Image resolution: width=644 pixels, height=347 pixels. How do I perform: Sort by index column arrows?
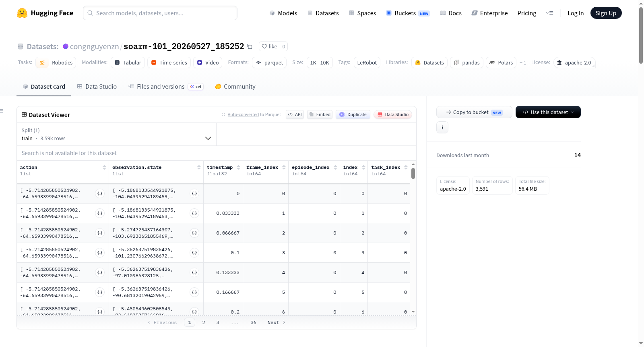pyautogui.click(x=363, y=167)
